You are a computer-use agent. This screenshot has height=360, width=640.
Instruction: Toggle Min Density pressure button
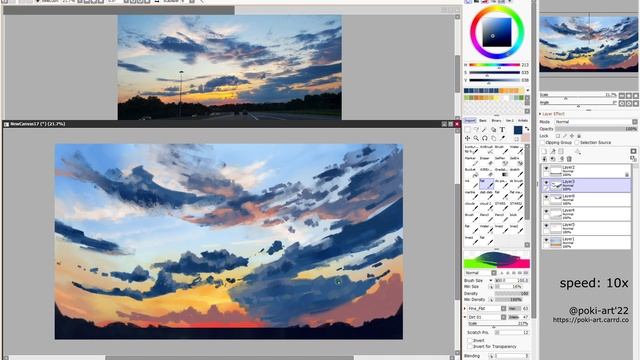(491, 300)
